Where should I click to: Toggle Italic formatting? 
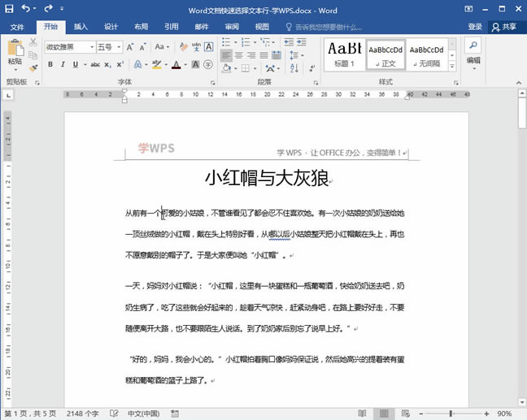pos(63,64)
